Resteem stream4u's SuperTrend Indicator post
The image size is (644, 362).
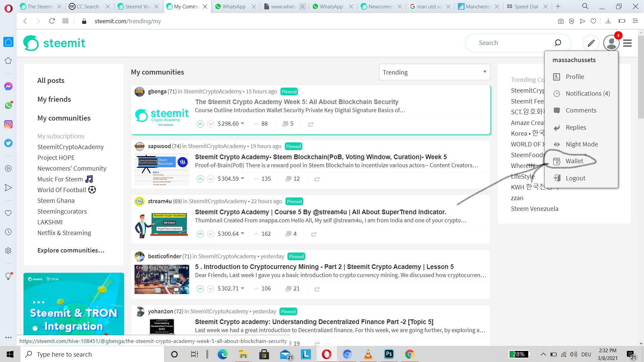point(314,234)
